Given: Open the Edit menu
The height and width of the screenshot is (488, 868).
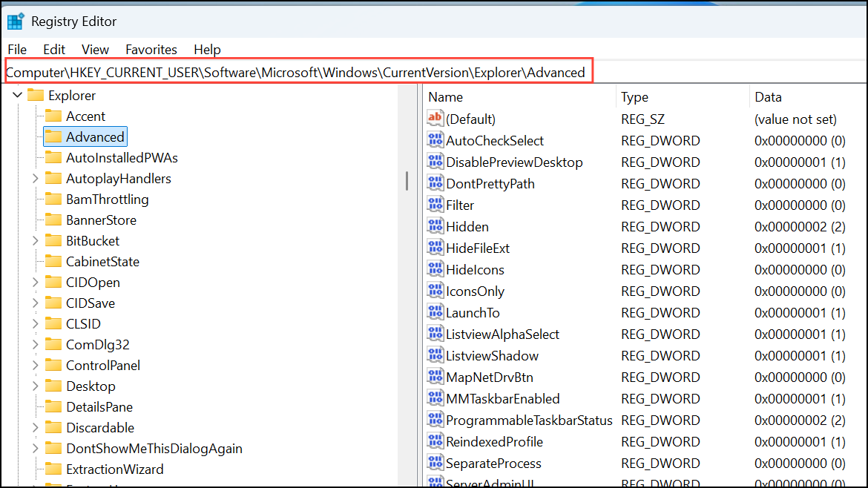Looking at the screenshot, I should 54,49.
